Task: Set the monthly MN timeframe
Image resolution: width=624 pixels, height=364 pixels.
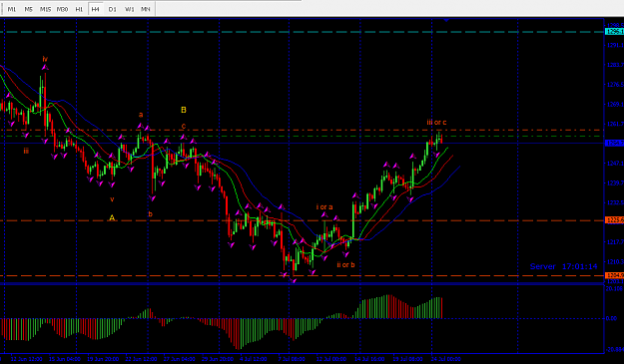Action: (x=146, y=9)
